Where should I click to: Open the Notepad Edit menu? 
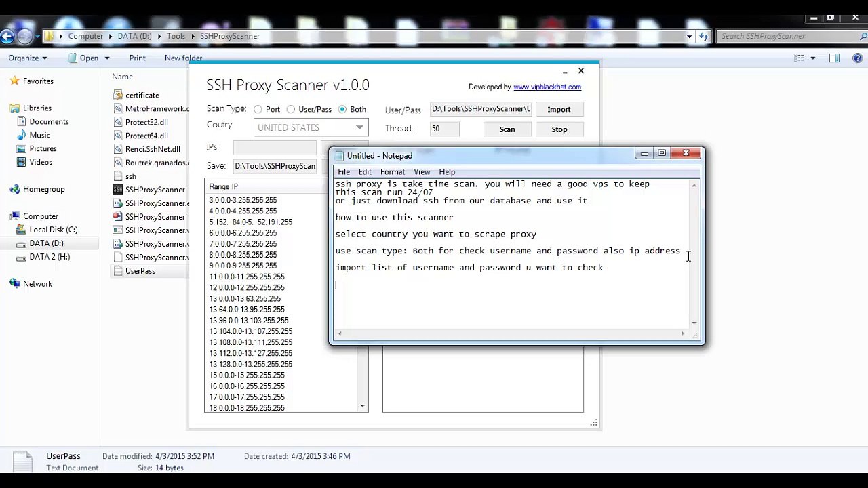[x=365, y=172]
